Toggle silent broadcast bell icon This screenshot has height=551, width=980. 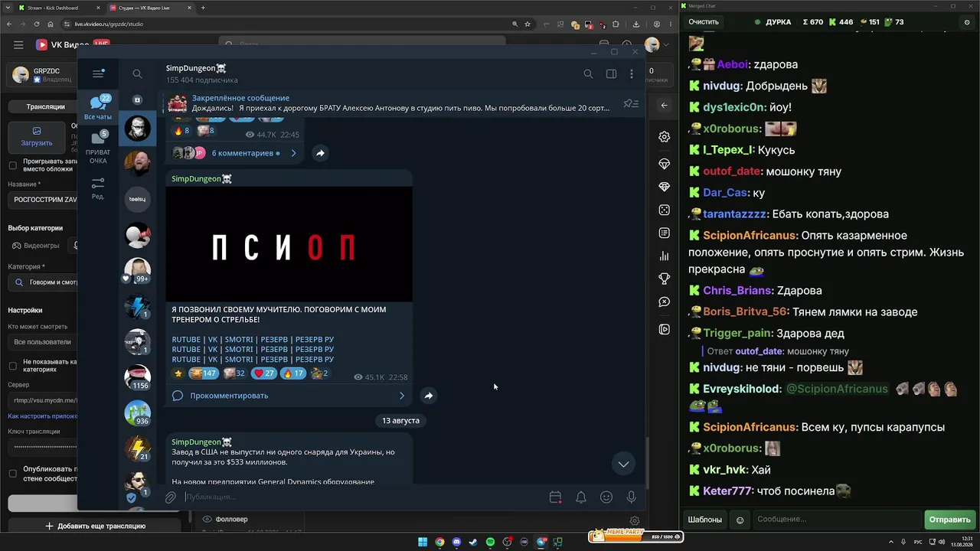pos(581,497)
